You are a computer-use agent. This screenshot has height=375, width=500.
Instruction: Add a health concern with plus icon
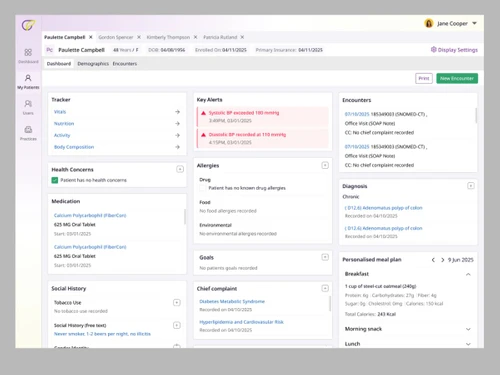(180, 169)
